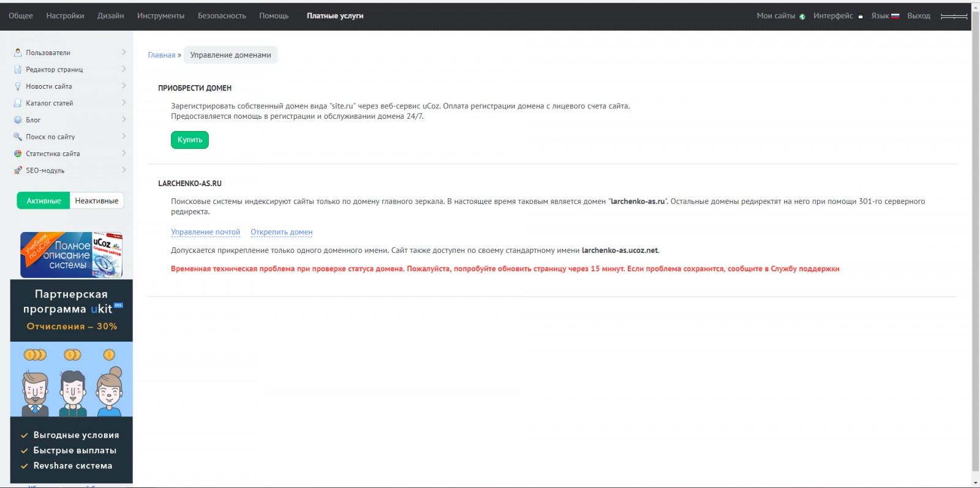Open the Статистика сайта module label
The image size is (980, 488).
pos(53,154)
